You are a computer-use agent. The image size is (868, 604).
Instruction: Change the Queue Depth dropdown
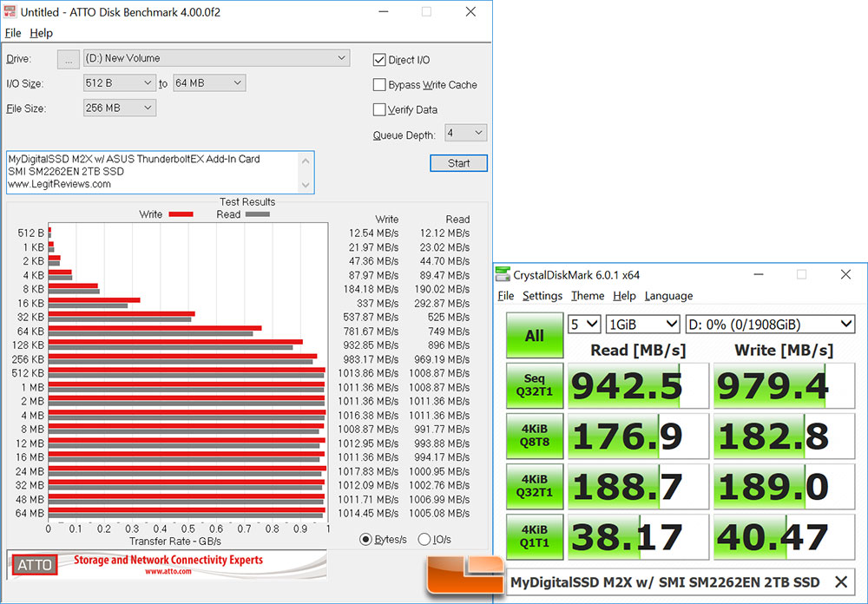tap(465, 133)
